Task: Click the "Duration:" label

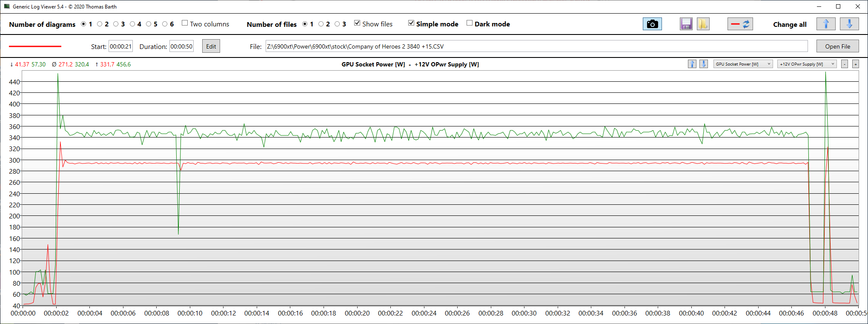Action: tap(153, 46)
